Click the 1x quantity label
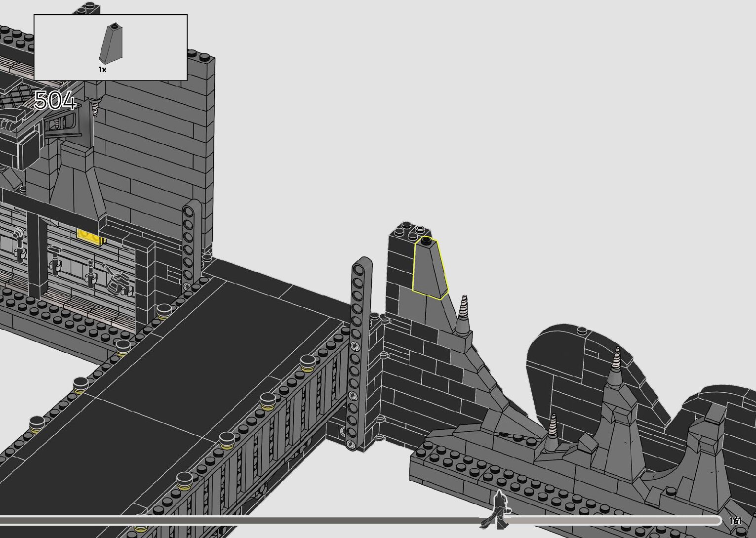The height and width of the screenshot is (538, 756). (x=102, y=70)
